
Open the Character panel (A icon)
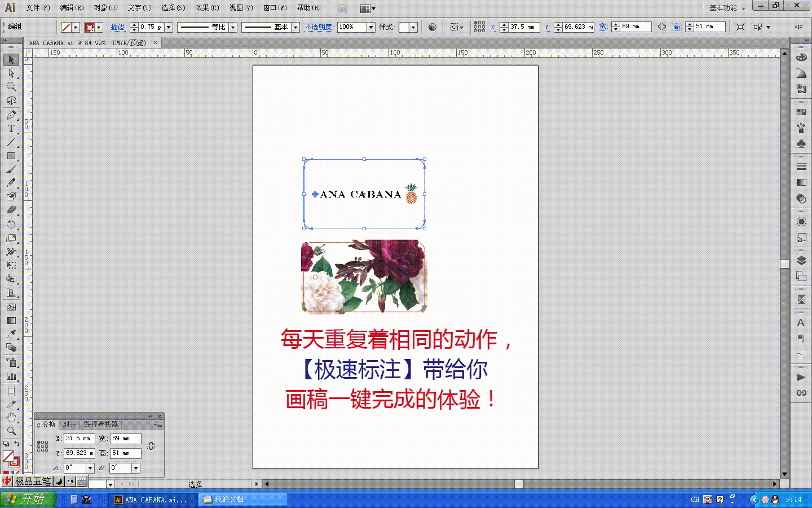pyautogui.click(x=801, y=323)
